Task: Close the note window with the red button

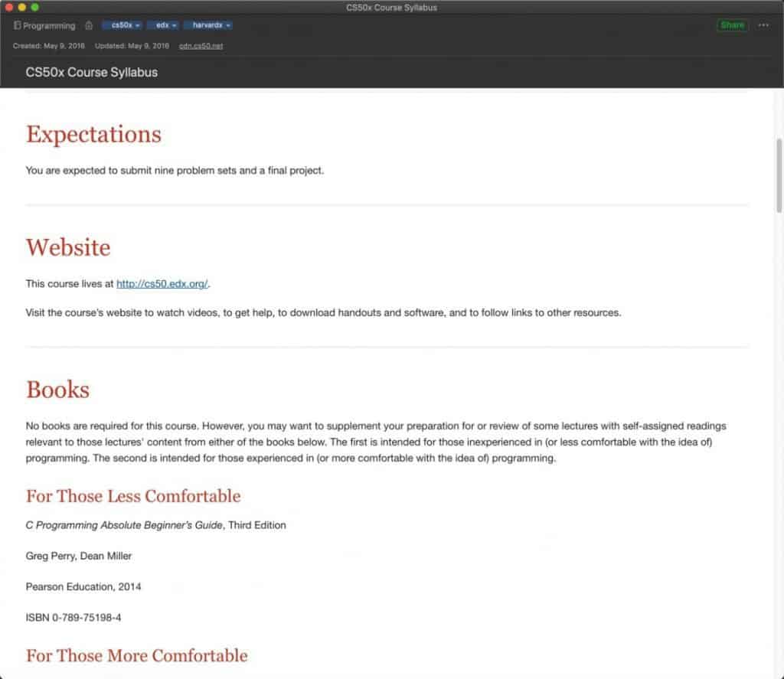Action: pos(9,7)
